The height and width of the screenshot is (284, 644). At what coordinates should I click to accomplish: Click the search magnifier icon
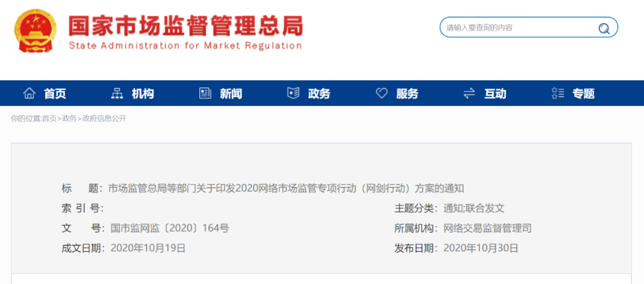click(603, 28)
